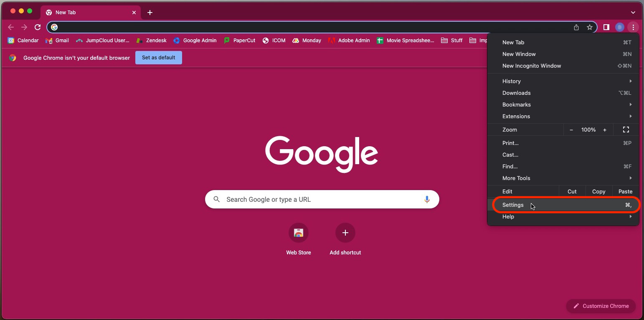Click Copy in Edit row

pyautogui.click(x=598, y=191)
